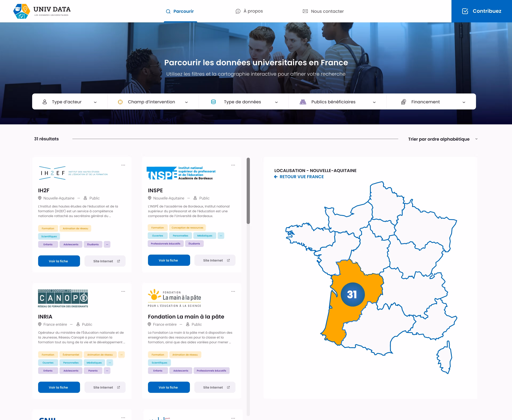Image resolution: width=512 pixels, height=420 pixels.
Task: Click the 31 marker on the map
Action: tap(352, 294)
